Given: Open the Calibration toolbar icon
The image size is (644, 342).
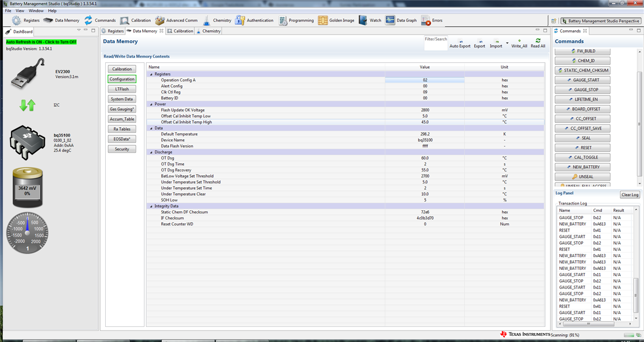Looking at the screenshot, I should click(124, 20).
